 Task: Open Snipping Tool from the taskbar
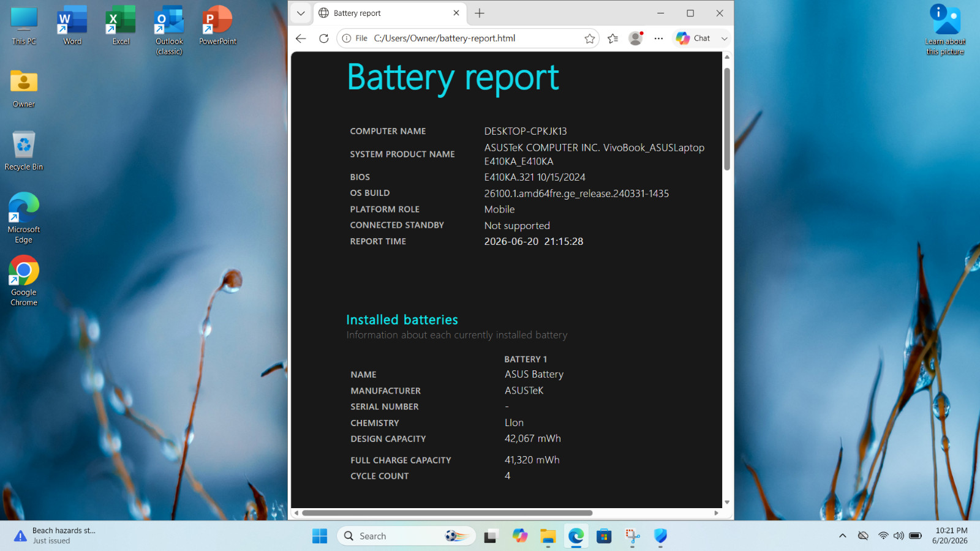tap(633, 536)
